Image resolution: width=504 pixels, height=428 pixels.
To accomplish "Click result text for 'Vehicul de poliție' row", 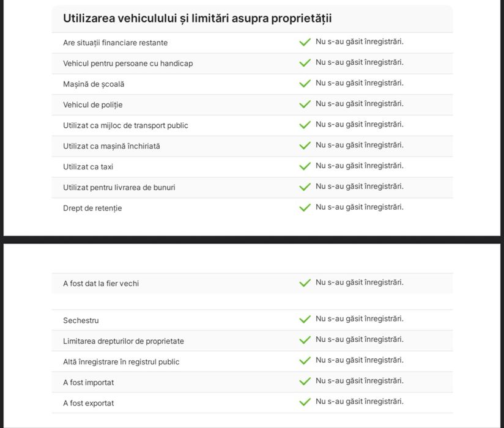I will click(359, 104).
